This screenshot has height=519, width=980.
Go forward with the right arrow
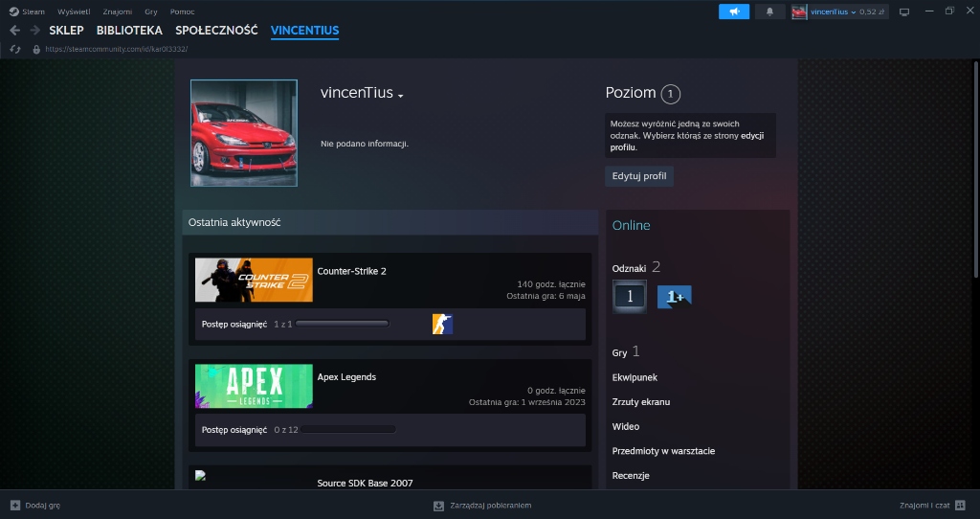click(x=35, y=30)
